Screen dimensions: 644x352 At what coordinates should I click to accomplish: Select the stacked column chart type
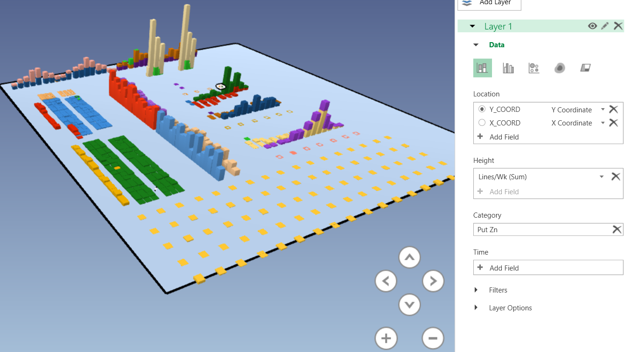[483, 68]
